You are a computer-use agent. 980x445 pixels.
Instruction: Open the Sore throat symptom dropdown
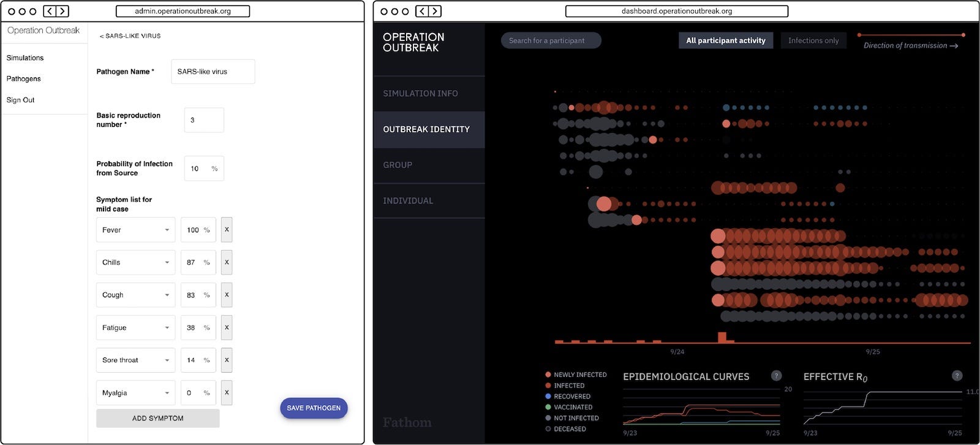tap(135, 360)
